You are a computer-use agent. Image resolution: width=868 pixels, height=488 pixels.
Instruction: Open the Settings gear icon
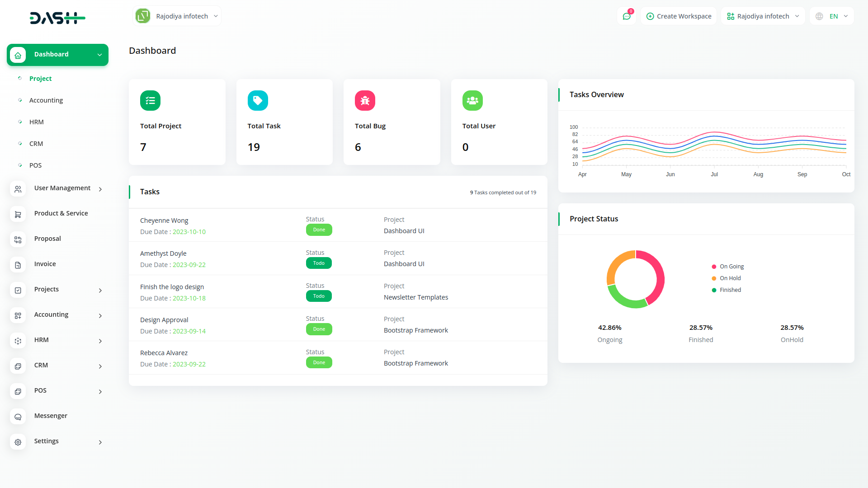click(x=18, y=442)
